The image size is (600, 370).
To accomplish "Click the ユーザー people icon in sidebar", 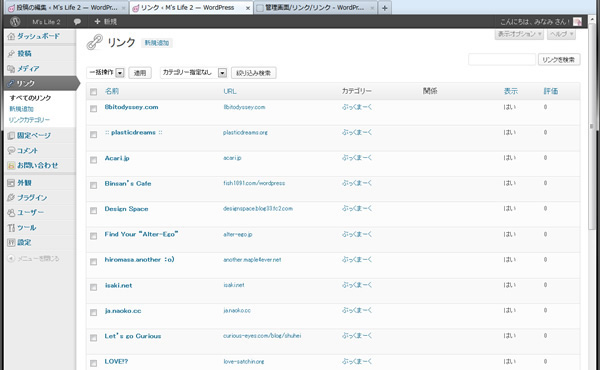I will tap(11, 213).
